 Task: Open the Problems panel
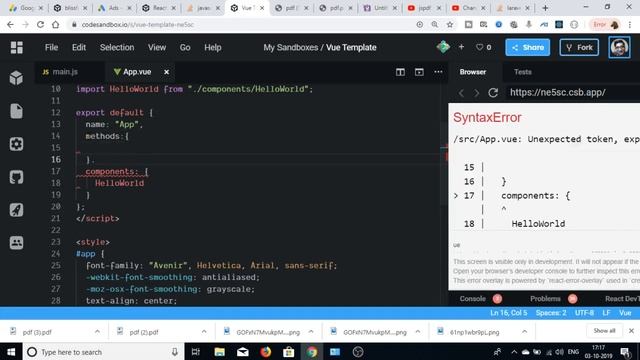coord(545,299)
